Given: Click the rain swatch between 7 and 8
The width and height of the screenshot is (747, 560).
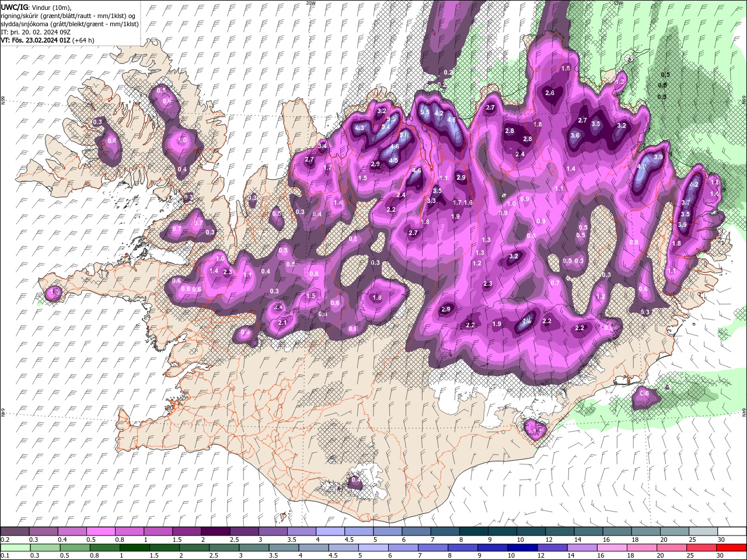Looking at the screenshot, I should (433, 548).
